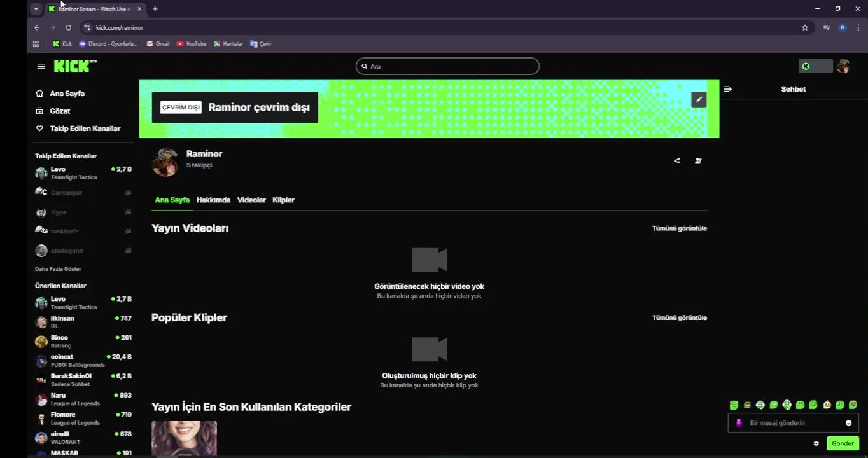
Task: Open Hype followed channel
Action: pyautogui.click(x=83, y=212)
